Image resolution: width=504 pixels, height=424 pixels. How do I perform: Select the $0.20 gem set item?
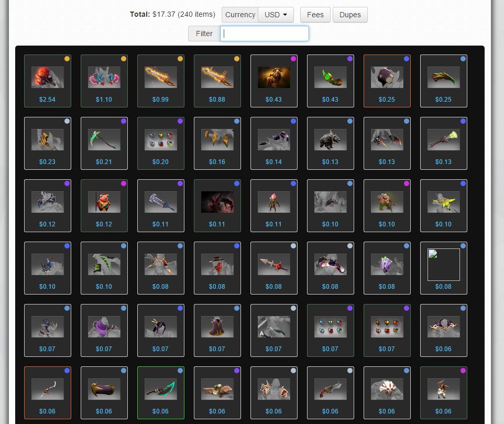tap(161, 144)
